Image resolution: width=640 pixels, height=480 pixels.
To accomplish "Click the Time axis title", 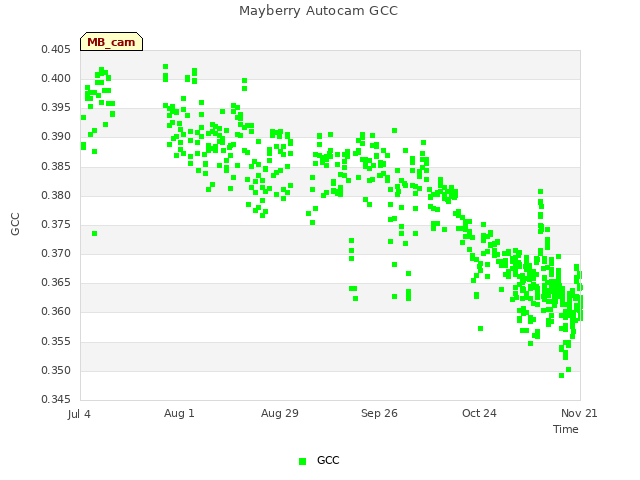I will click(566, 429).
